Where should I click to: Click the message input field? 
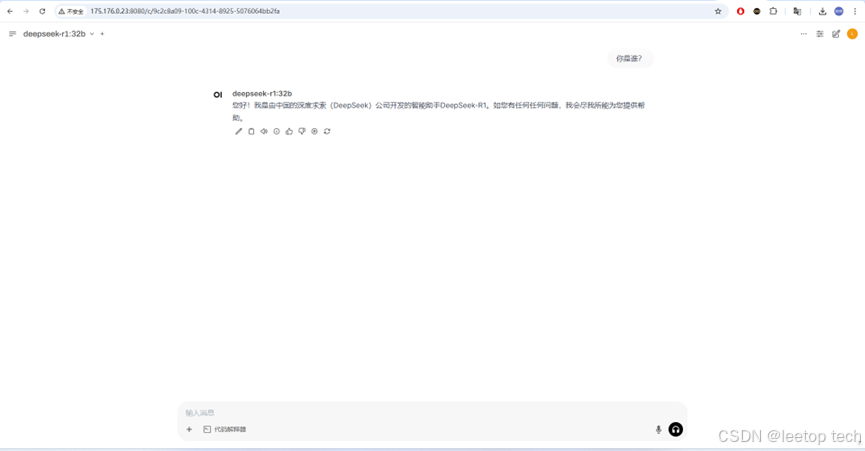[432, 412]
